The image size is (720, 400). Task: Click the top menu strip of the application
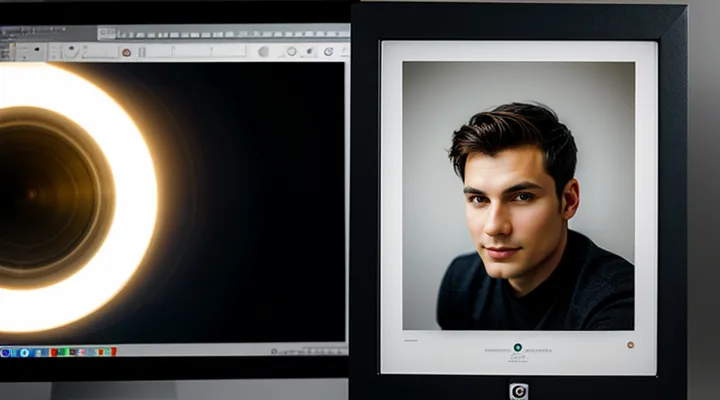point(230,33)
